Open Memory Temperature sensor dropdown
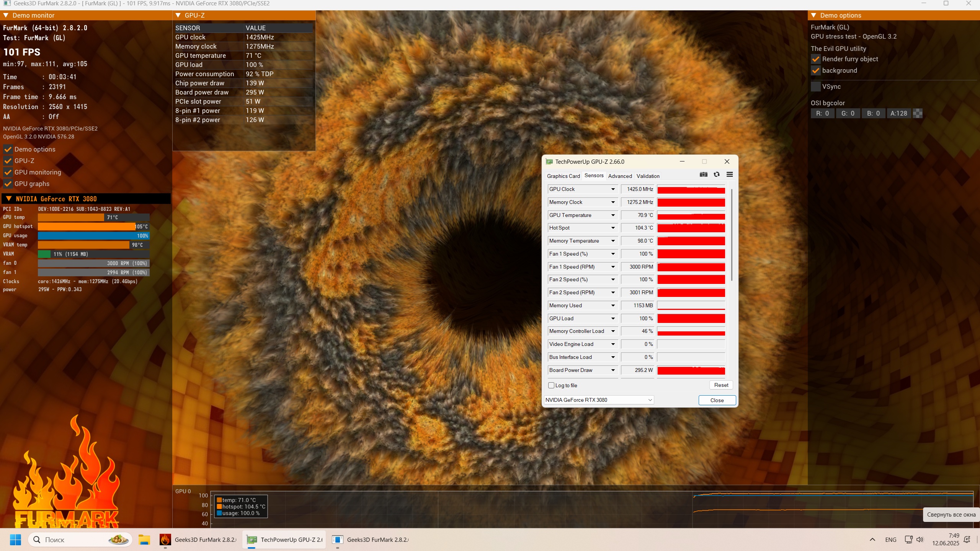Screen dimensions: 980x551 (613, 241)
